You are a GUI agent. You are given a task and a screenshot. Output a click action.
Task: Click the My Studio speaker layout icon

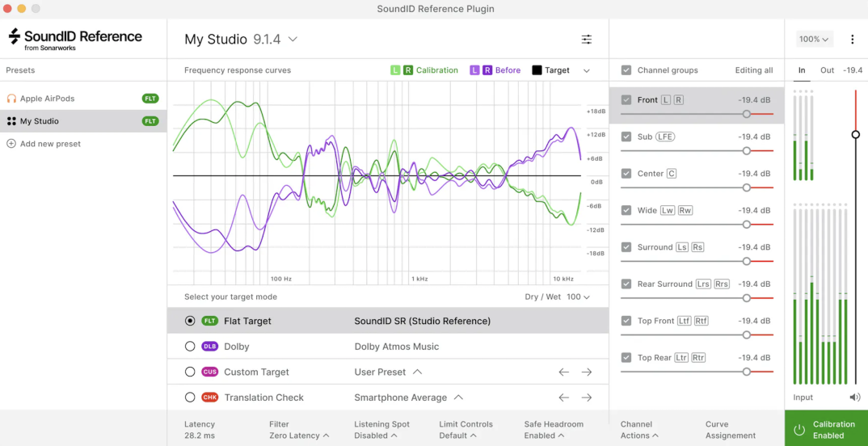[x=11, y=121]
